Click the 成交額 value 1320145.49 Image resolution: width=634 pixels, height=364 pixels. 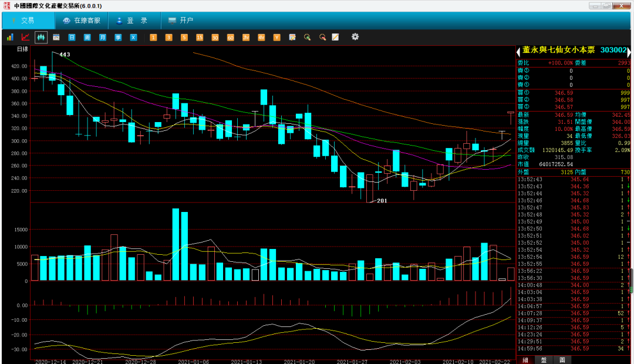tap(558, 150)
